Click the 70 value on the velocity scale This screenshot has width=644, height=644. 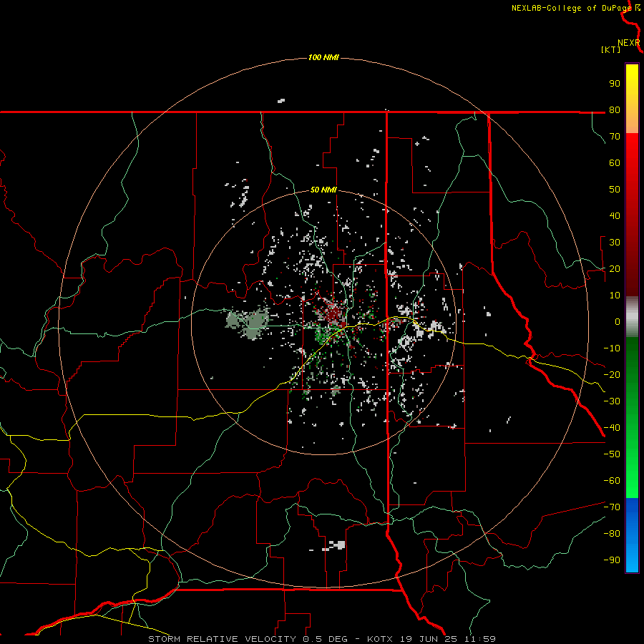coord(615,137)
